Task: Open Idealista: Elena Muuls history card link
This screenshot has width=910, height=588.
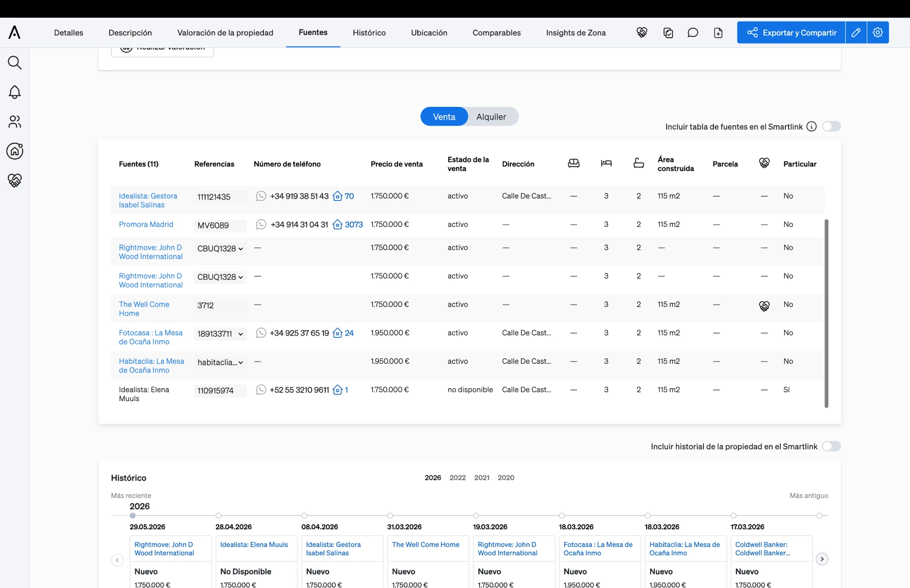Action: pyautogui.click(x=254, y=544)
